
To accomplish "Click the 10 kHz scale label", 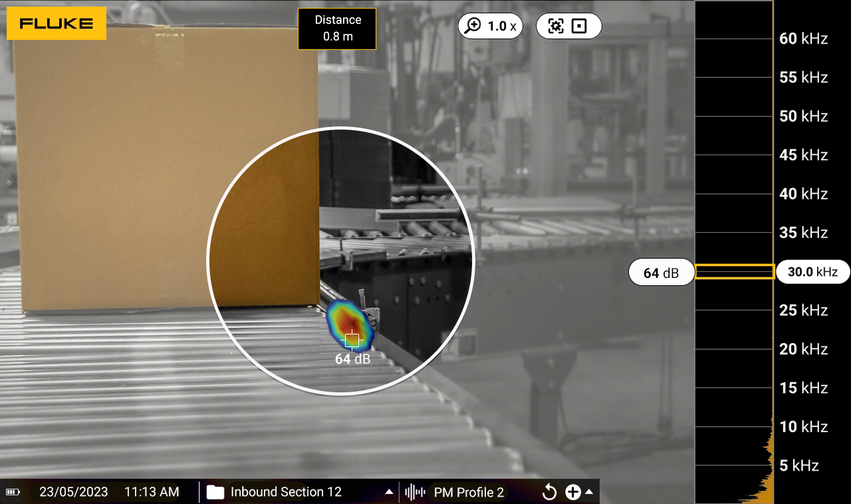I will click(803, 426).
